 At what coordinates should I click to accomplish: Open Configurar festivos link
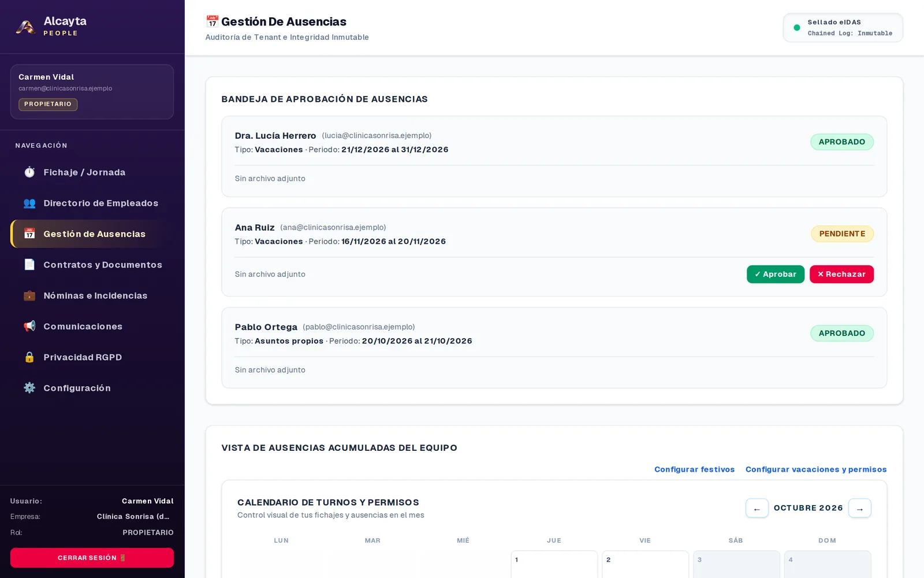click(695, 469)
